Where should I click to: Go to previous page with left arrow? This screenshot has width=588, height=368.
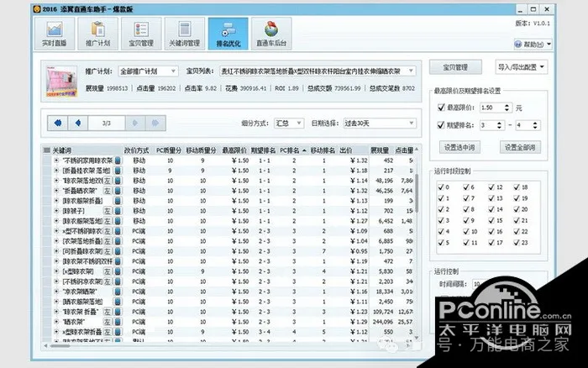77,123
